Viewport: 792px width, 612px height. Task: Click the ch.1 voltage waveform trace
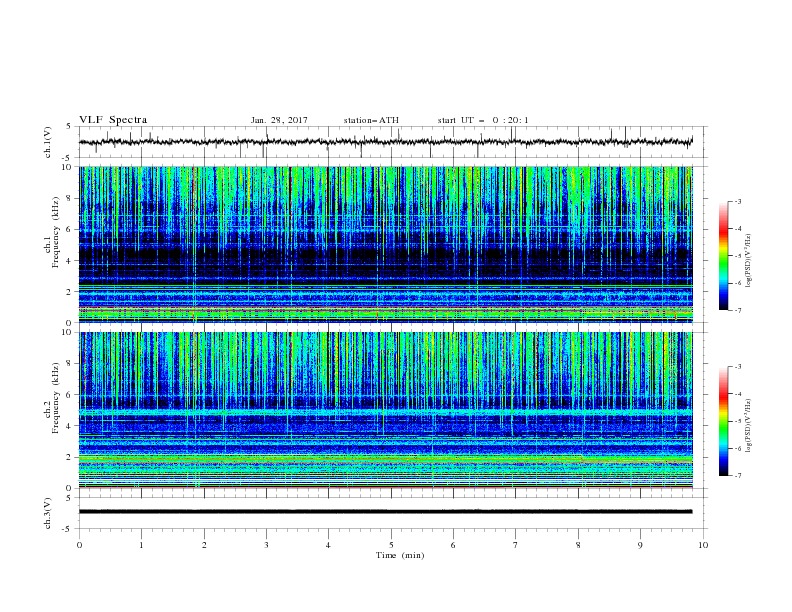point(386,142)
